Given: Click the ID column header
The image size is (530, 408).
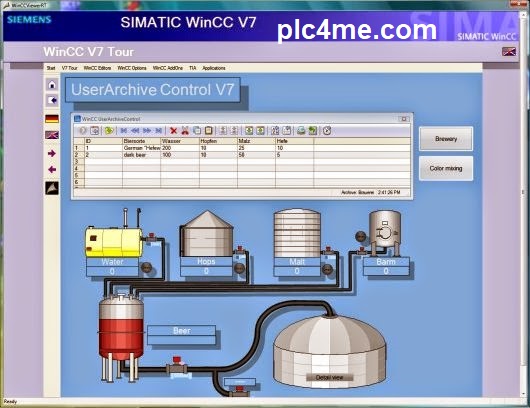Looking at the screenshot, I should click(103, 141).
